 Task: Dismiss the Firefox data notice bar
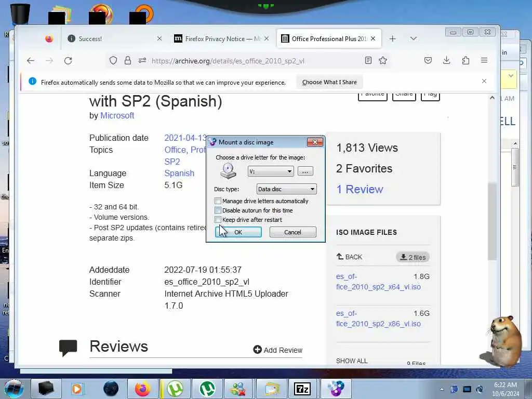tap(484, 81)
